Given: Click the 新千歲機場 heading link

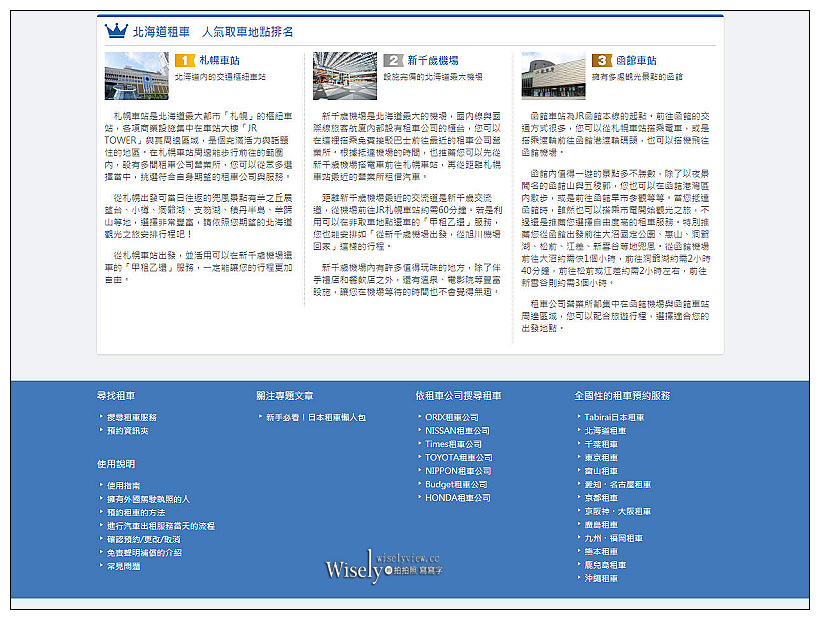Looking at the screenshot, I should tap(432, 61).
